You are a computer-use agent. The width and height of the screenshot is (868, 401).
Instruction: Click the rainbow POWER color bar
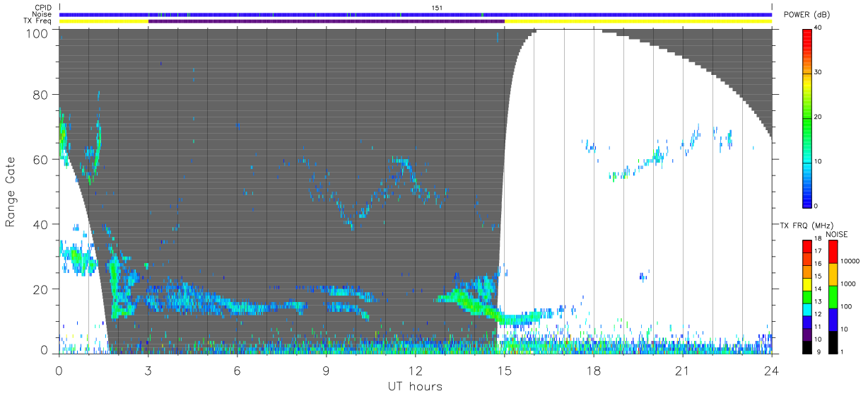(x=807, y=117)
